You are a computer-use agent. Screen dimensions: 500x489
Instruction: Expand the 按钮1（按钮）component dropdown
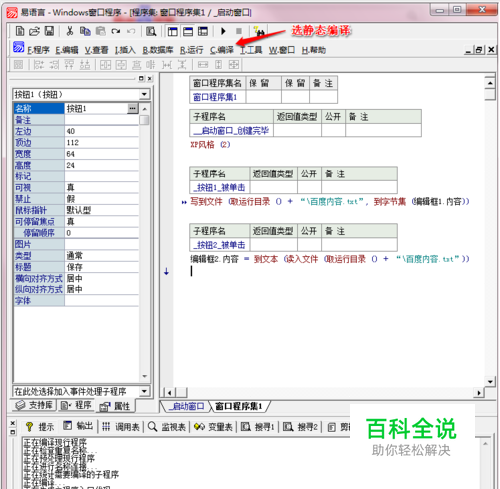pos(144,94)
